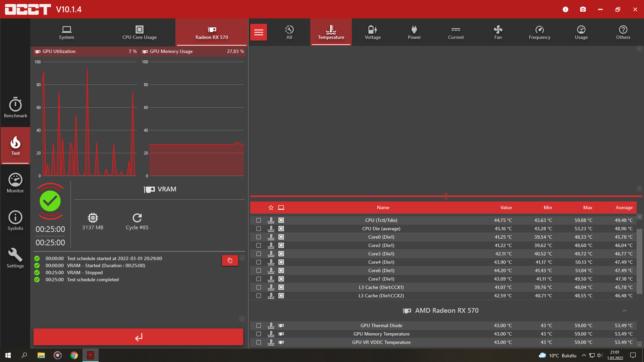Screen dimensions: 644x362
Task: Copy test log with red clipboard button
Action: (x=230, y=260)
